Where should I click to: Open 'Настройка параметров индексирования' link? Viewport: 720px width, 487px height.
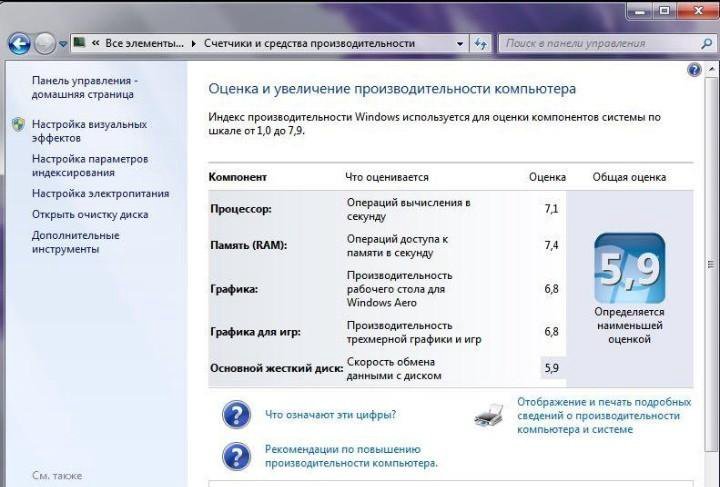click(x=89, y=166)
